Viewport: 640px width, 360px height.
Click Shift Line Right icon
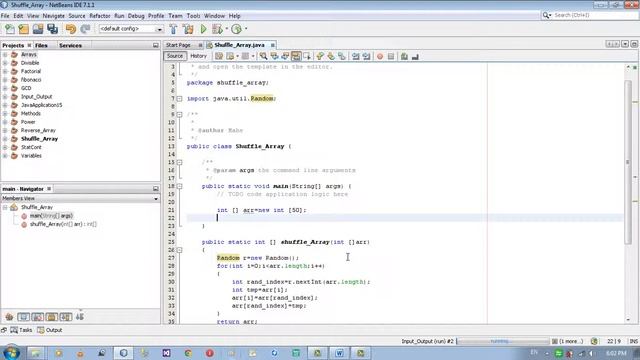point(367,56)
